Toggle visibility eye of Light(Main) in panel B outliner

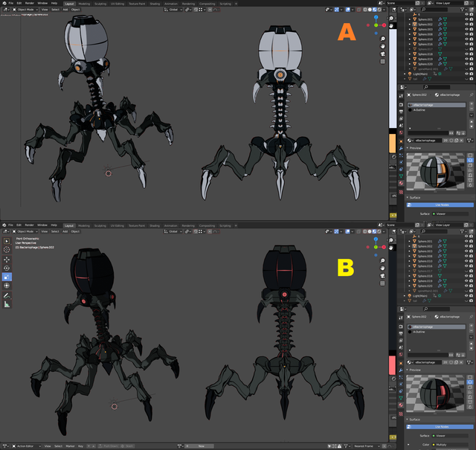[466, 296]
